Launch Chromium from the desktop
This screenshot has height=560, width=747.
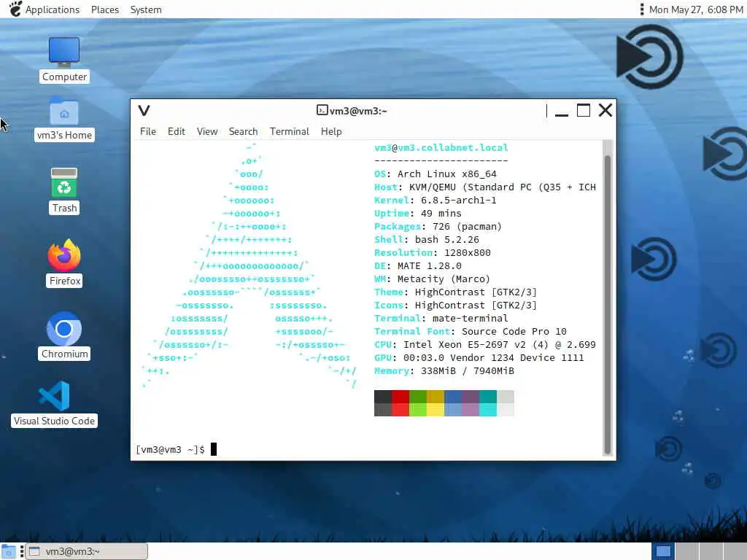[64, 335]
